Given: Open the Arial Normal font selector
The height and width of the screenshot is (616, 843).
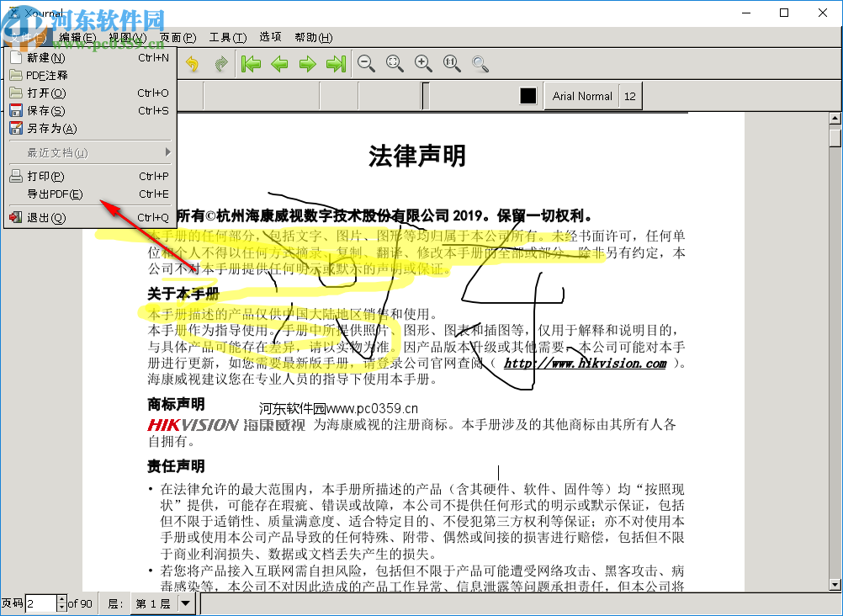Looking at the screenshot, I should [x=581, y=96].
